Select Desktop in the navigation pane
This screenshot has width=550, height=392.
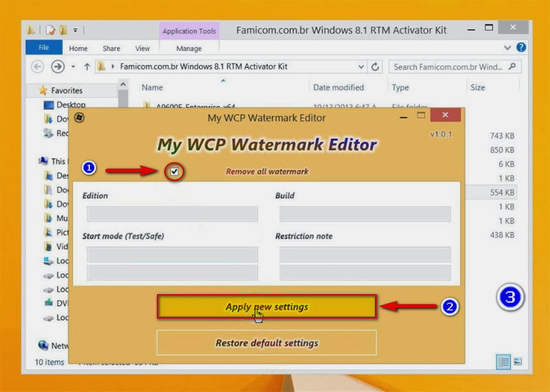(73, 104)
